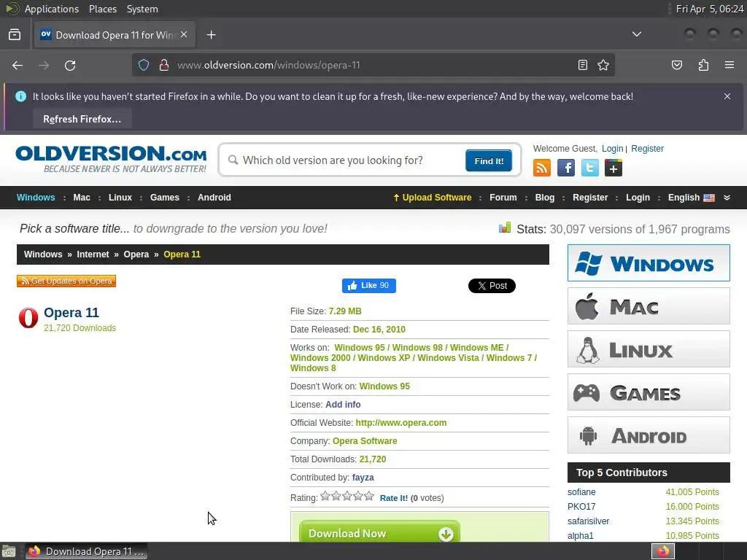Image resolution: width=747 pixels, height=560 pixels.
Task: Click the US flag language icon
Action: tap(709, 198)
